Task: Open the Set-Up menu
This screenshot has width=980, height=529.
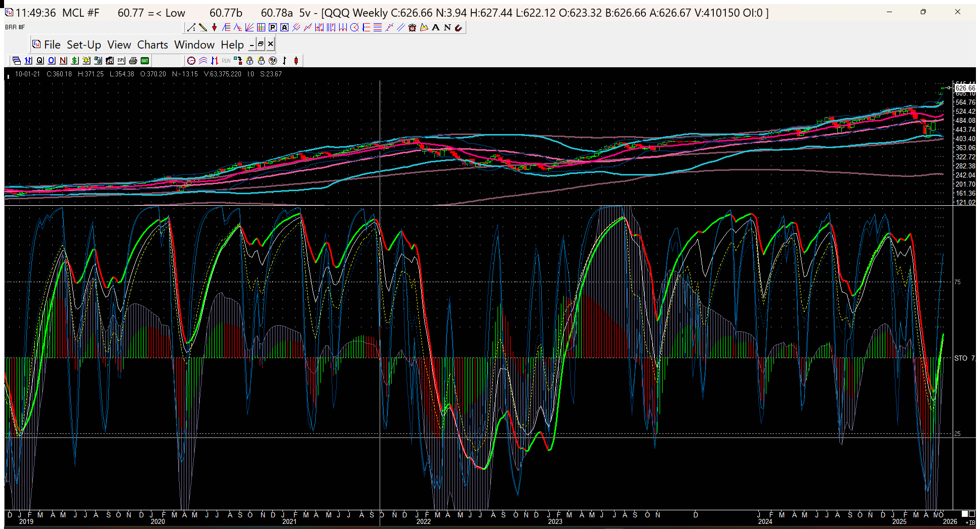Action: pyautogui.click(x=84, y=45)
